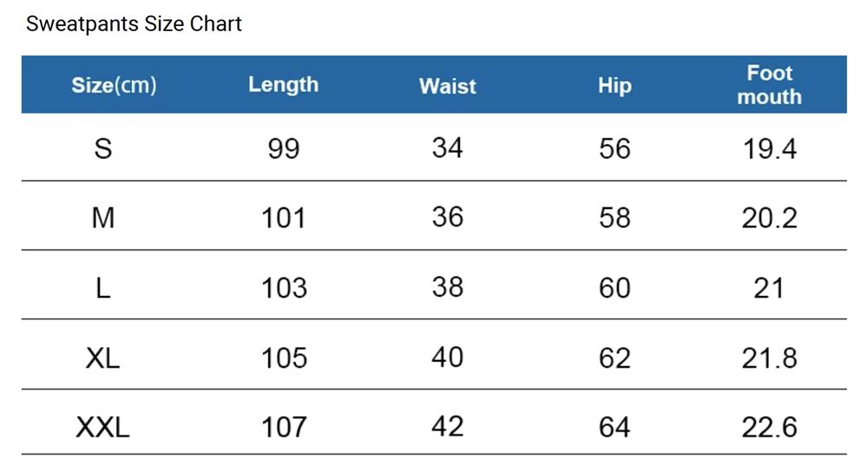Select the Hip column header

pyautogui.click(x=615, y=86)
